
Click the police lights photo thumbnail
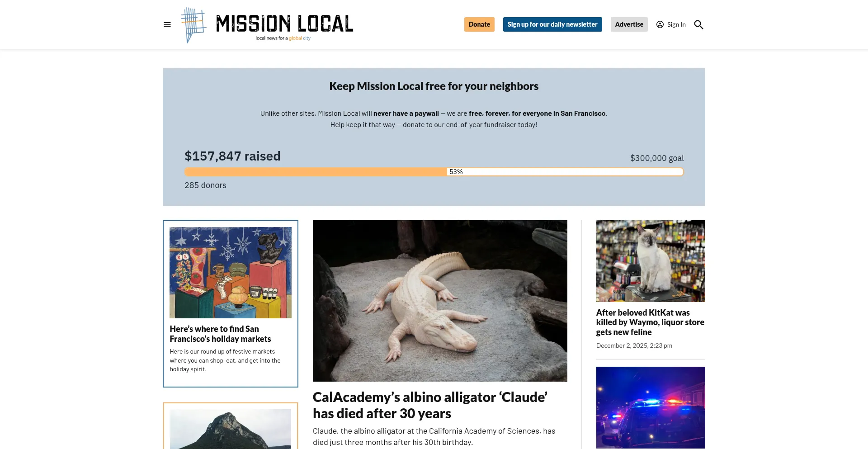pos(651,407)
